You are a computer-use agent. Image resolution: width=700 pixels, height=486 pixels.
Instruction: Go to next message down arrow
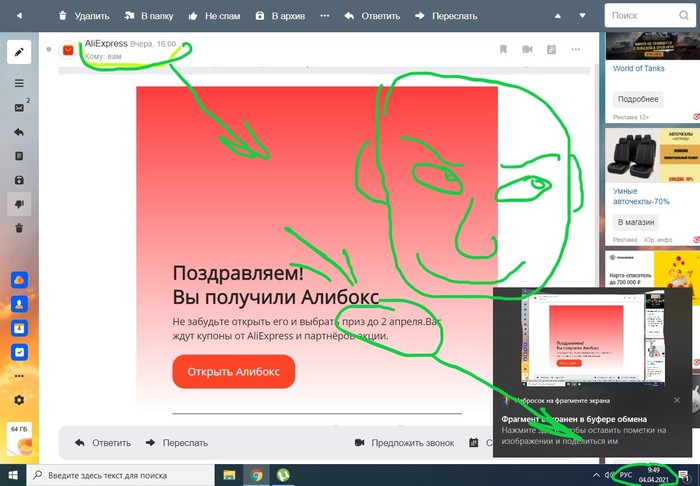(x=582, y=16)
